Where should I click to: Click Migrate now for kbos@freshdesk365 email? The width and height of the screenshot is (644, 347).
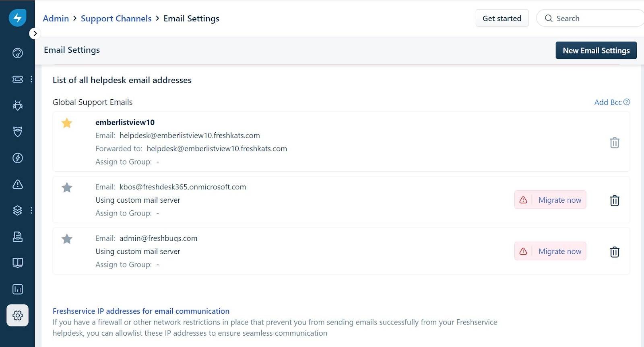pyautogui.click(x=560, y=200)
